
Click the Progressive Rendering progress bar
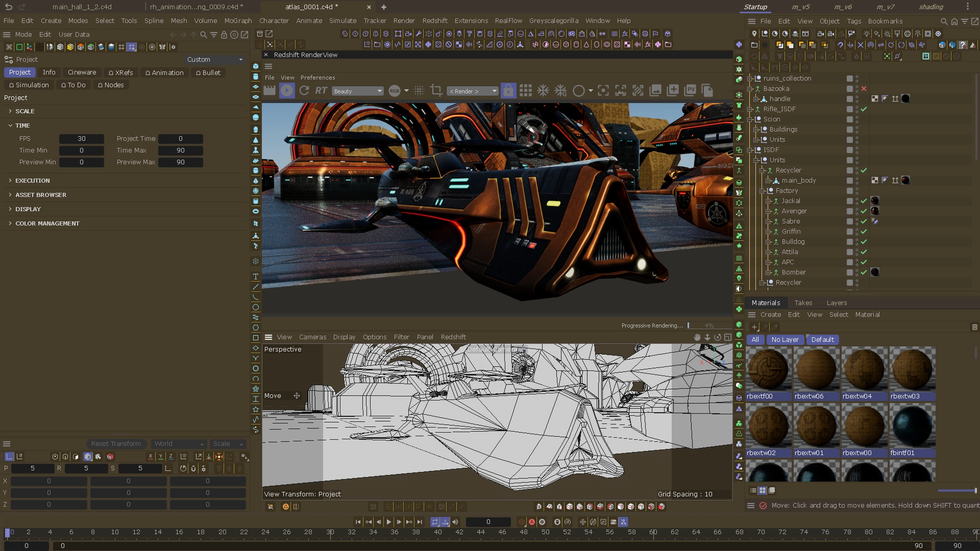(x=709, y=325)
